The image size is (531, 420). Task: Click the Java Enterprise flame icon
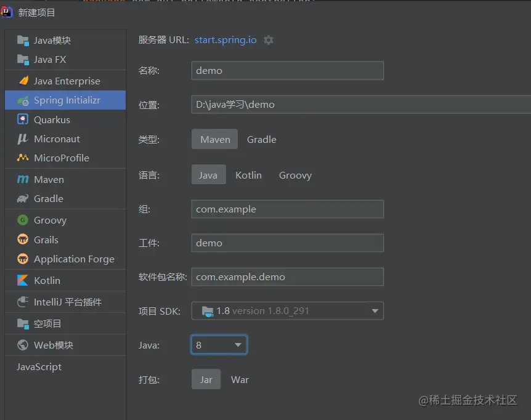coord(23,81)
